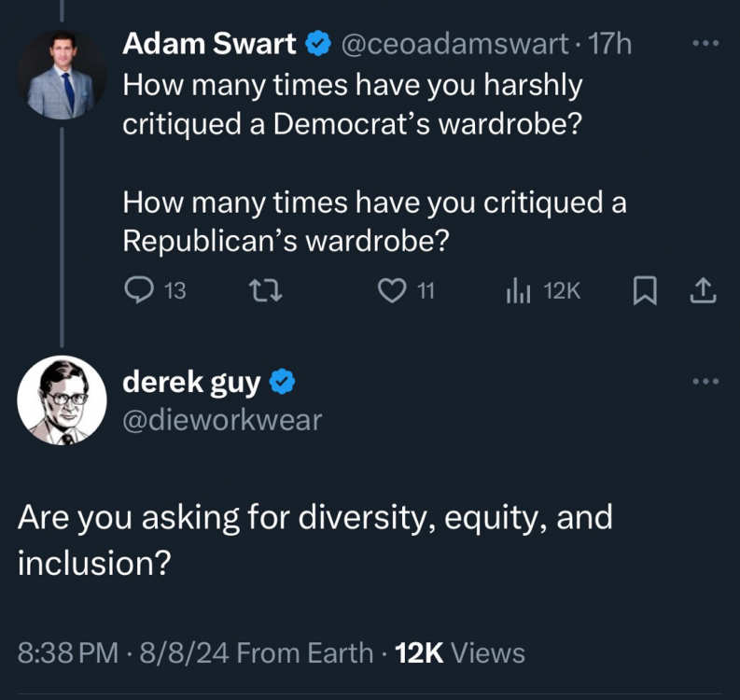Open Adam Swart's profile picture

tap(62, 77)
